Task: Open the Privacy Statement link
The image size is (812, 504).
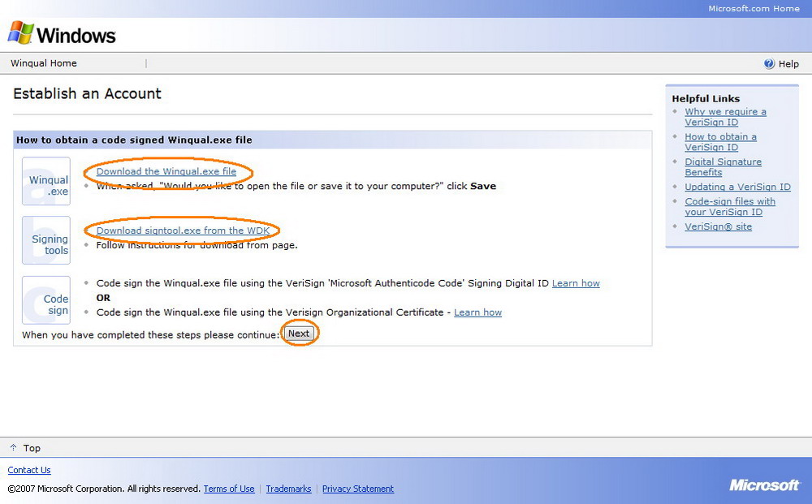Action: (358, 489)
